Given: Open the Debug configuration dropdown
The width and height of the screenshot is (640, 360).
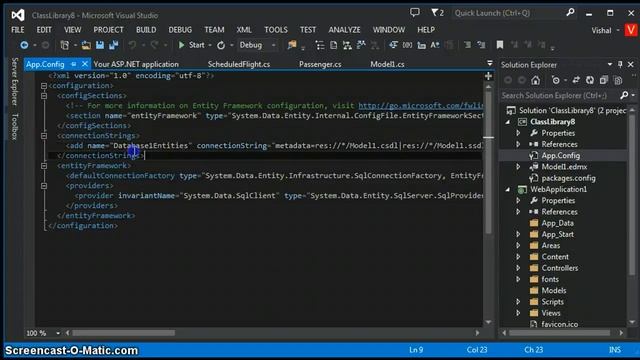Looking at the screenshot, I should coord(257,45).
